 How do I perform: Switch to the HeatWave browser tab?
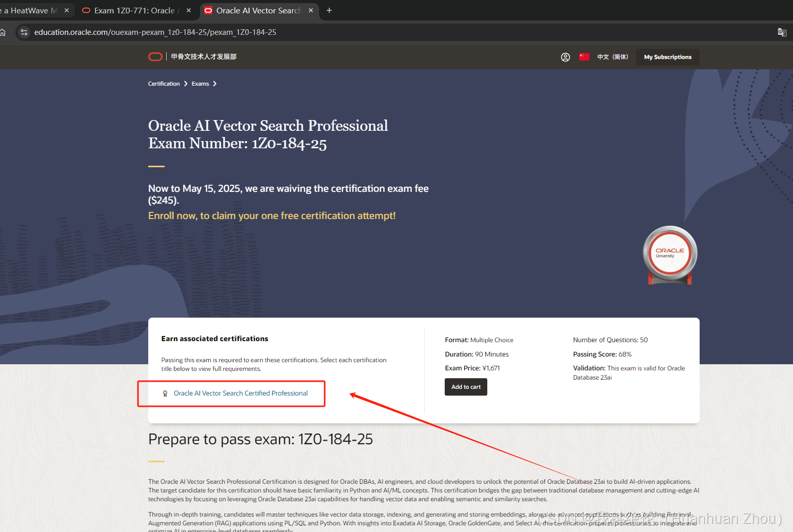[x=31, y=10]
